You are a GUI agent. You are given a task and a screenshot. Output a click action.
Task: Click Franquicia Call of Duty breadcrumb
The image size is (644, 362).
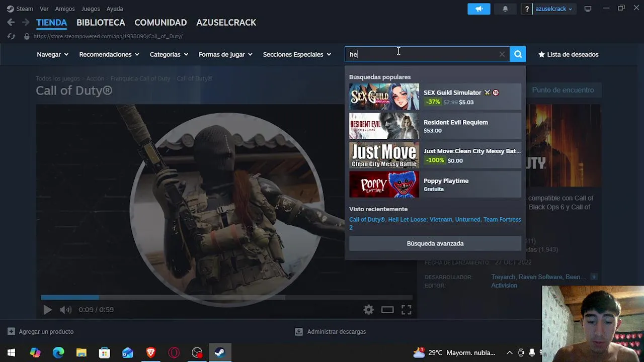140,78
